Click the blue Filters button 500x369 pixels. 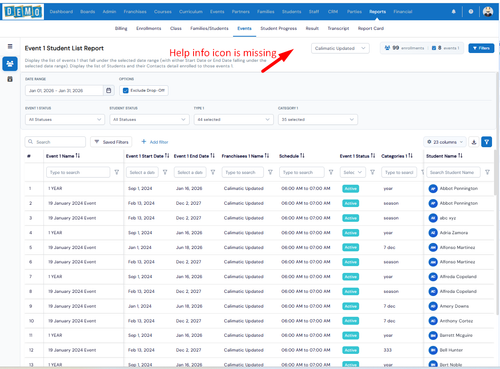pyautogui.click(x=481, y=48)
